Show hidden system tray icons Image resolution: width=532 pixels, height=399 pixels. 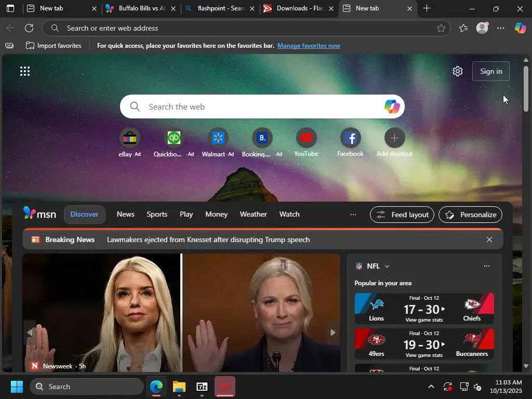(x=431, y=387)
